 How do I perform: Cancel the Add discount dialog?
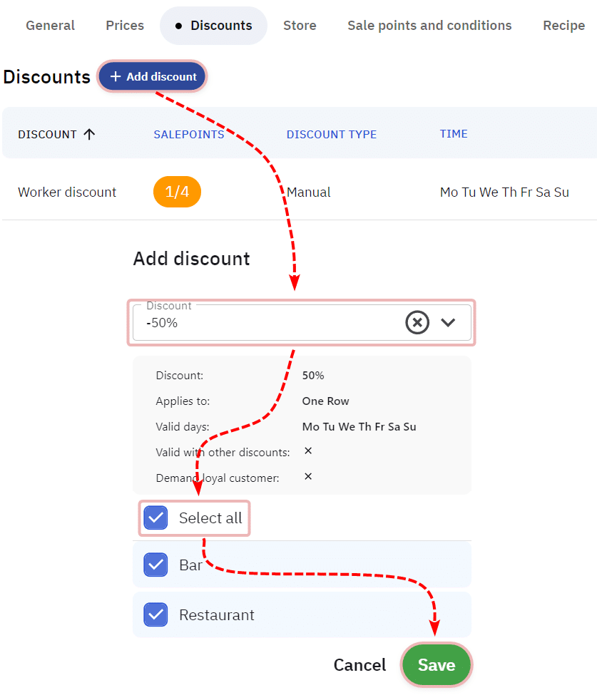pyautogui.click(x=359, y=665)
